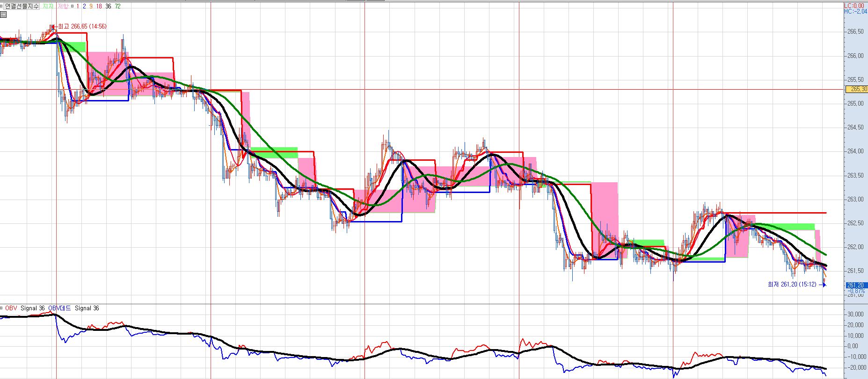The height and width of the screenshot is (379, 868).
Task: Select the orange 9-period moving average label
Action: pyautogui.click(x=91, y=7)
